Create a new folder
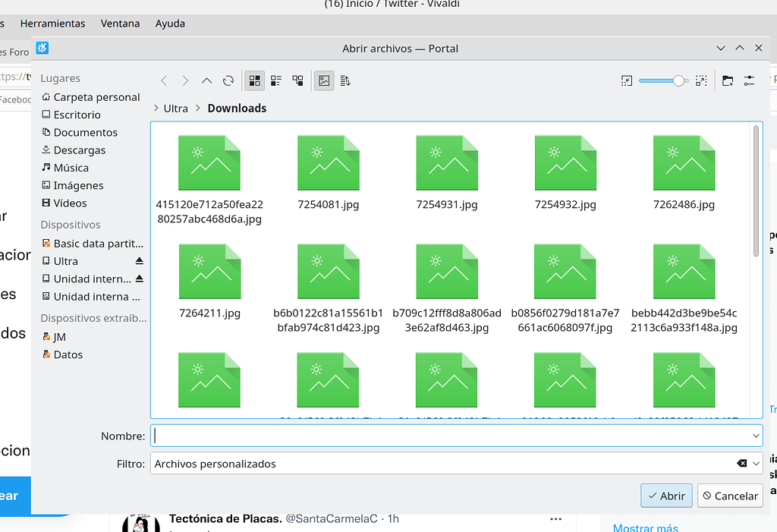The image size is (777, 532). click(x=729, y=80)
